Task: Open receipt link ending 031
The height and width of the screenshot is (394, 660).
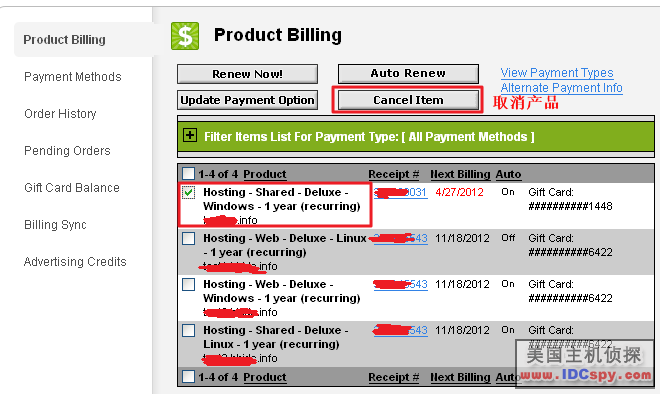Action: pos(401,192)
